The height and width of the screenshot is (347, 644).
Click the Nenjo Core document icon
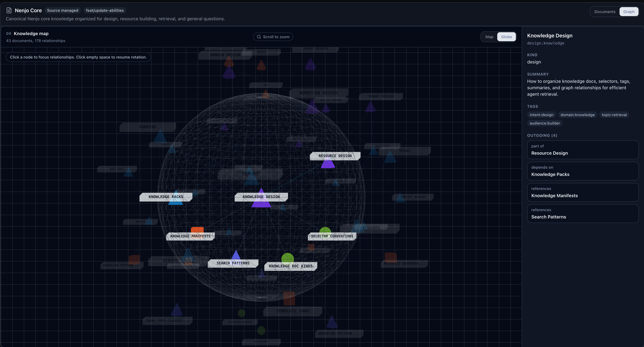(x=9, y=10)
